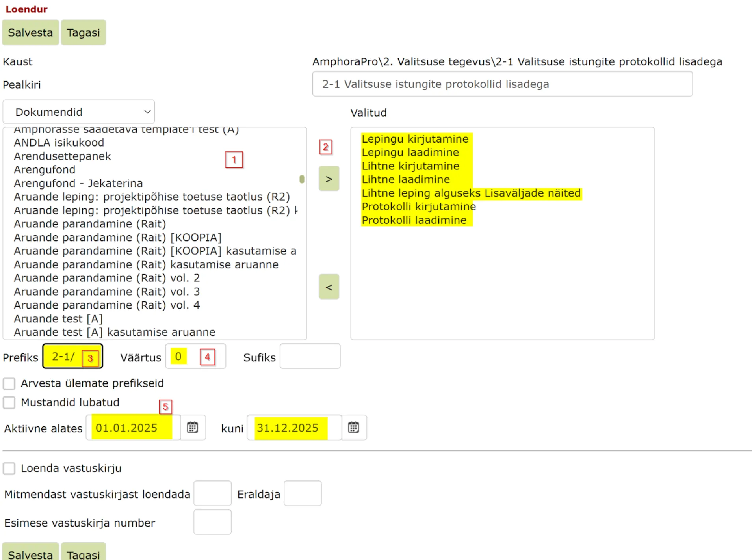Expand the Dokumendid dropdown
The image size is (752, 560).
79,112
